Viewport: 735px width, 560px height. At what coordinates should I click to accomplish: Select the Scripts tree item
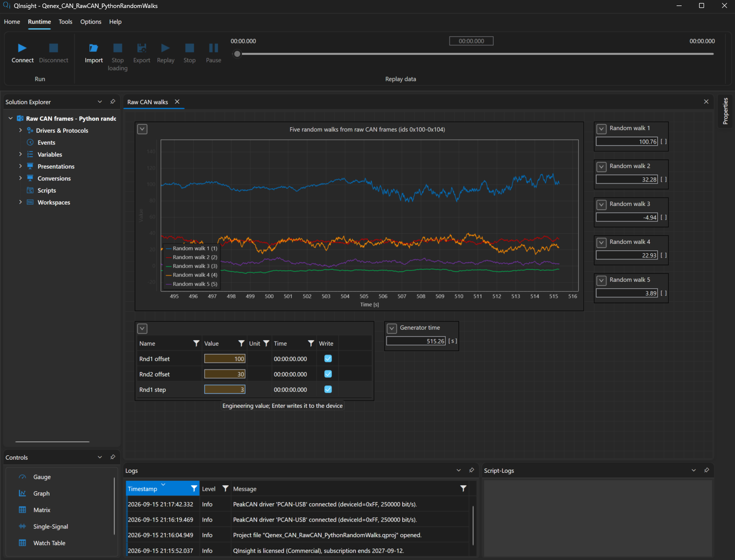click(x=46, y=190)
